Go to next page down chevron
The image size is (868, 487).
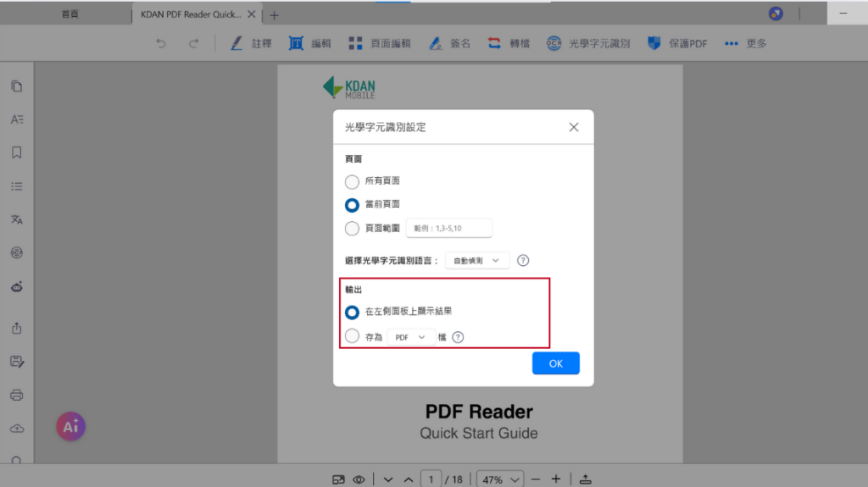coord(388,479)
